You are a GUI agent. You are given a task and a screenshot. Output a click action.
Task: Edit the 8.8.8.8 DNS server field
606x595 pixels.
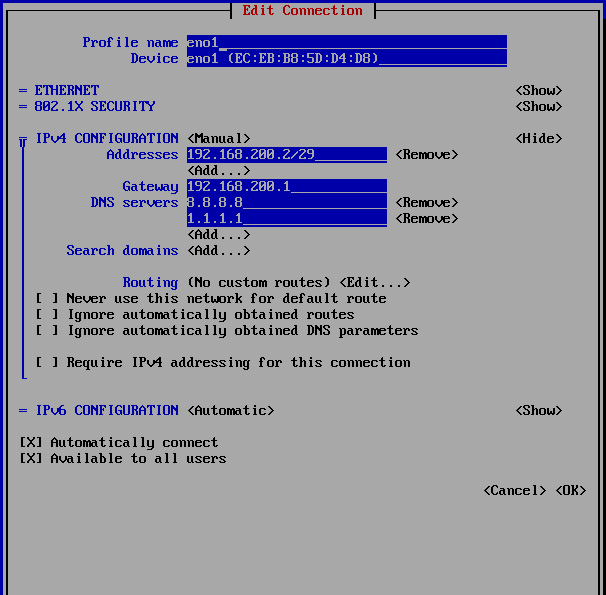(287, 202)
